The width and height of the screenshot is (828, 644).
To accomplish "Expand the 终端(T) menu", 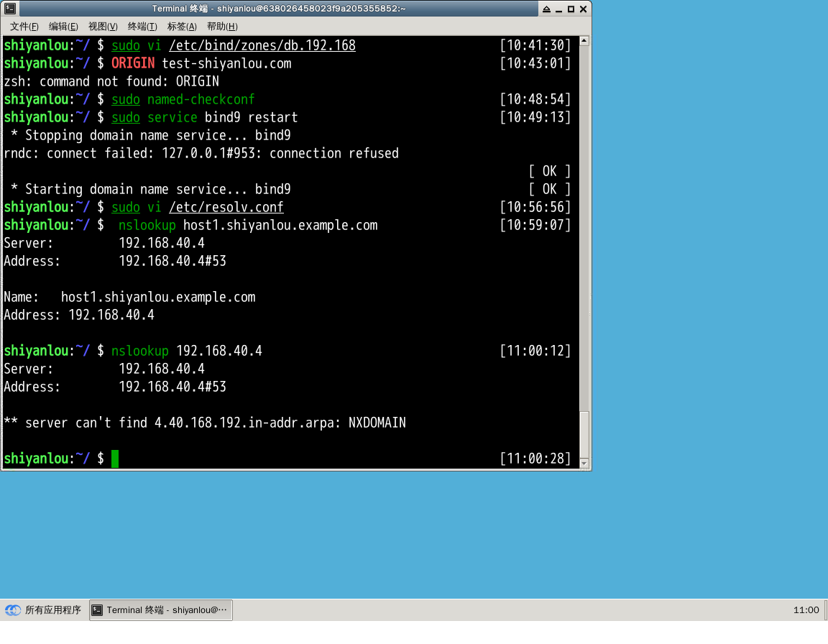I will coord(142,27).
